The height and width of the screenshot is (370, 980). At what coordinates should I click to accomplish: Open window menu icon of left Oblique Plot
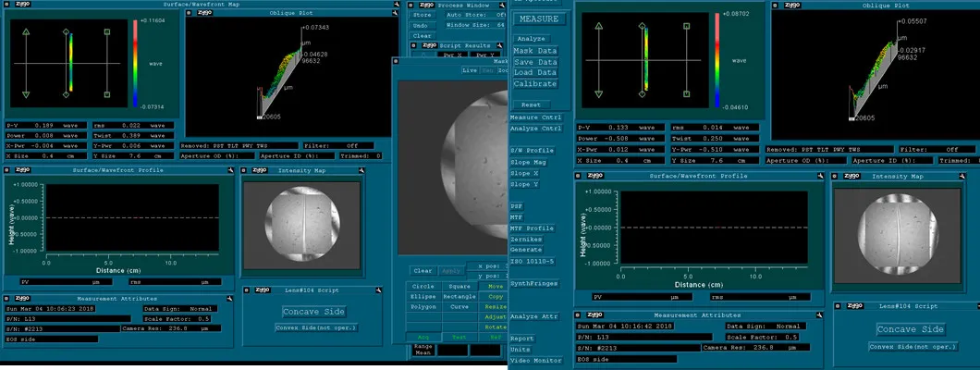point(190,13)
